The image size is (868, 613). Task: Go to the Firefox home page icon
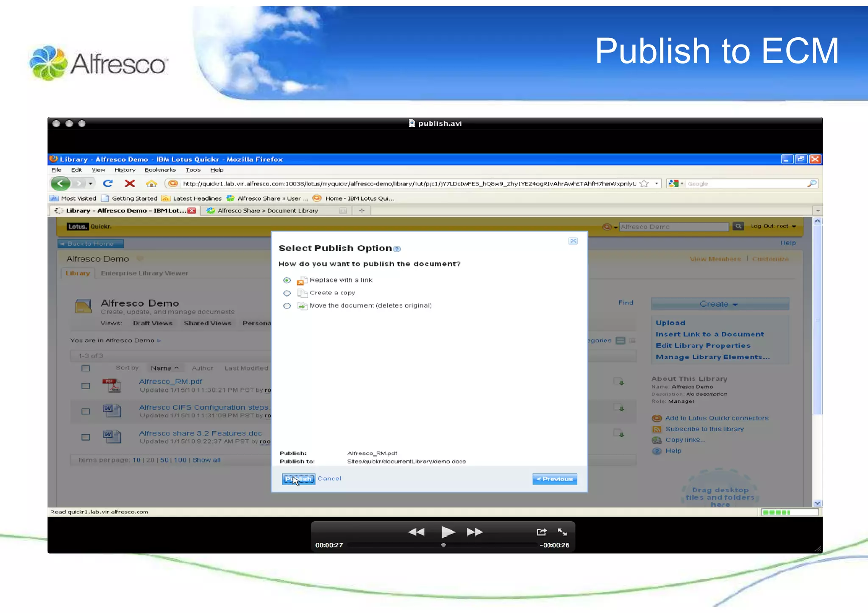(151, 183)
